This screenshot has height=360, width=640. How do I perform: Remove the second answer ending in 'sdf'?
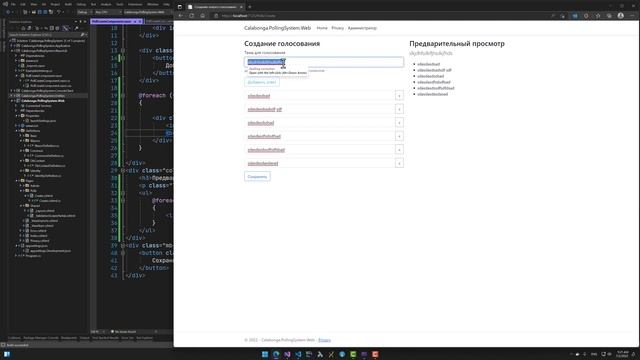point(399,109)
